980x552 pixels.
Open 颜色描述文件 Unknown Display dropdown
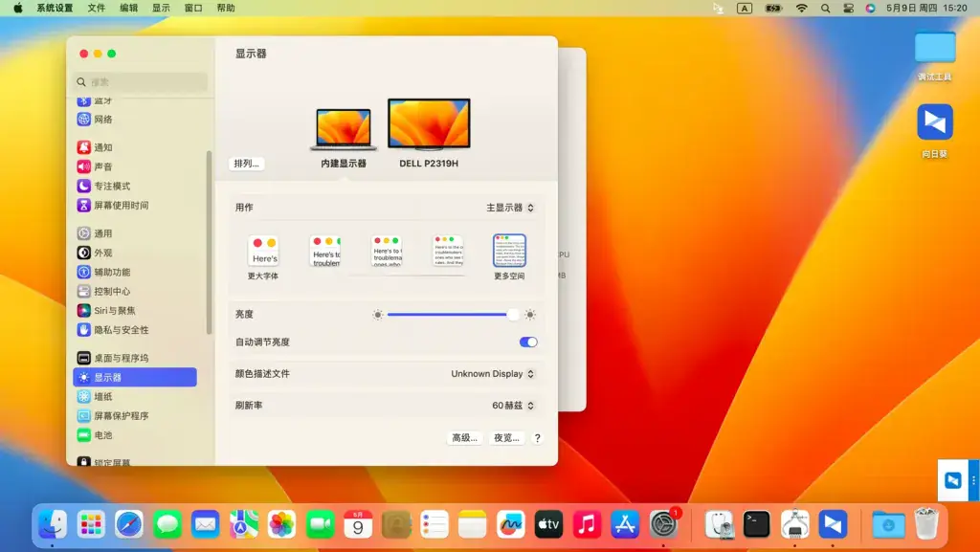pos(493,373)
